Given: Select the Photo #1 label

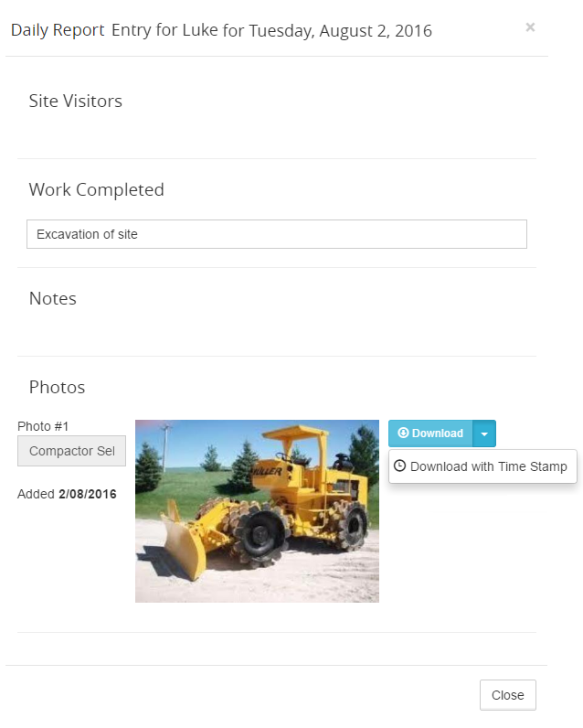Looking at the screenshot, I should coord(43,426).
